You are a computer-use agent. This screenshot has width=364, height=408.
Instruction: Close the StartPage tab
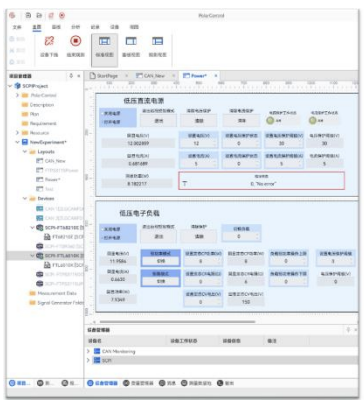[126, 76]
